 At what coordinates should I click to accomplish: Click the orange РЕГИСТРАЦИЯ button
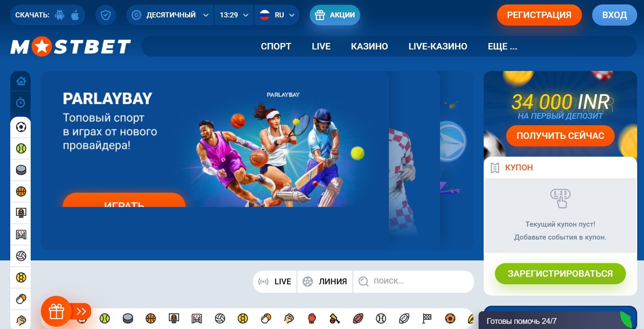(539, 15)
